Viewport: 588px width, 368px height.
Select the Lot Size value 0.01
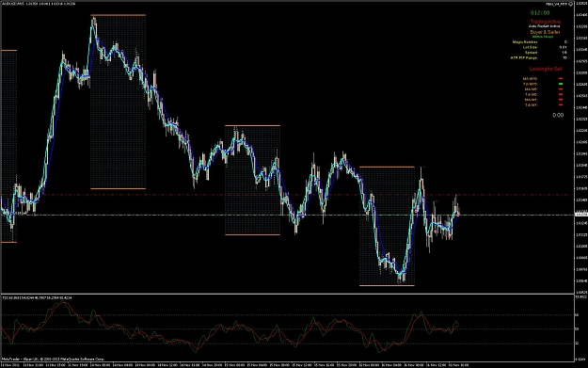(x=563, y=47)
